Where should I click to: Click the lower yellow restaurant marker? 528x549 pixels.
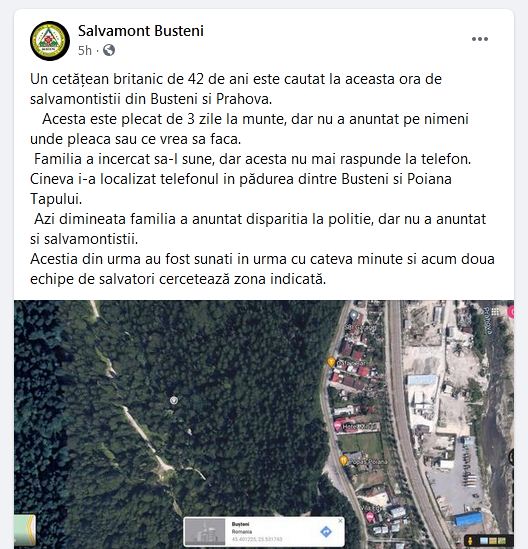tap(344, 461)
